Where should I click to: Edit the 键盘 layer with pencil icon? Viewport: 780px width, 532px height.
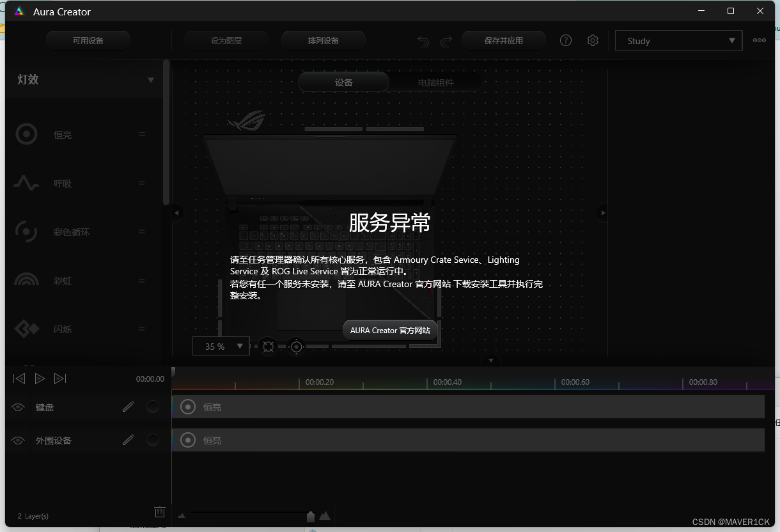pyautogui.click(x=129, y=406)
